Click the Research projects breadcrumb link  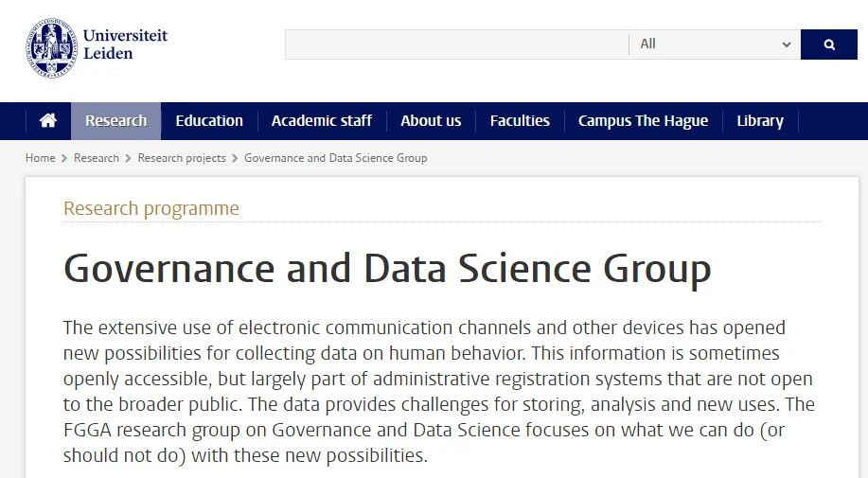[182, 158]
